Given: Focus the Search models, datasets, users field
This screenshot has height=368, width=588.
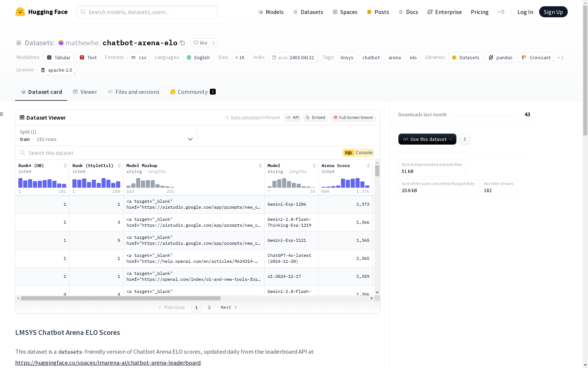Looking at the screenshot, I should [147, 12].
